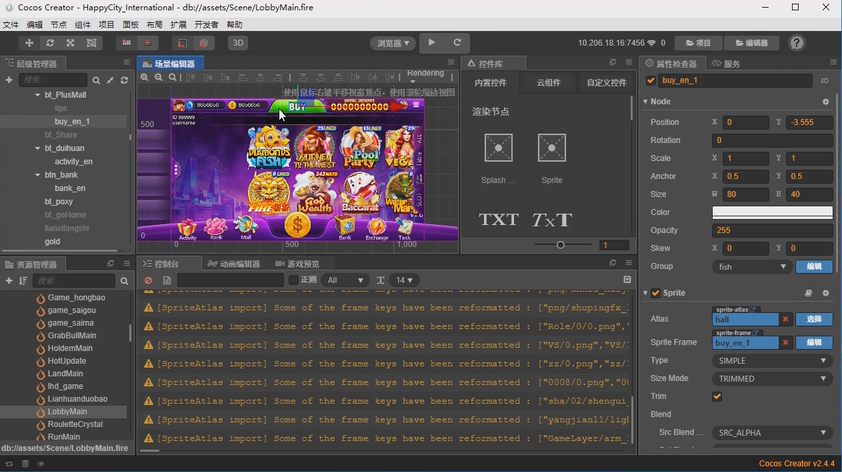Screen dimensions: 842x472
Task: Clear the Sprite Frame reference
Action: point(786,343)
